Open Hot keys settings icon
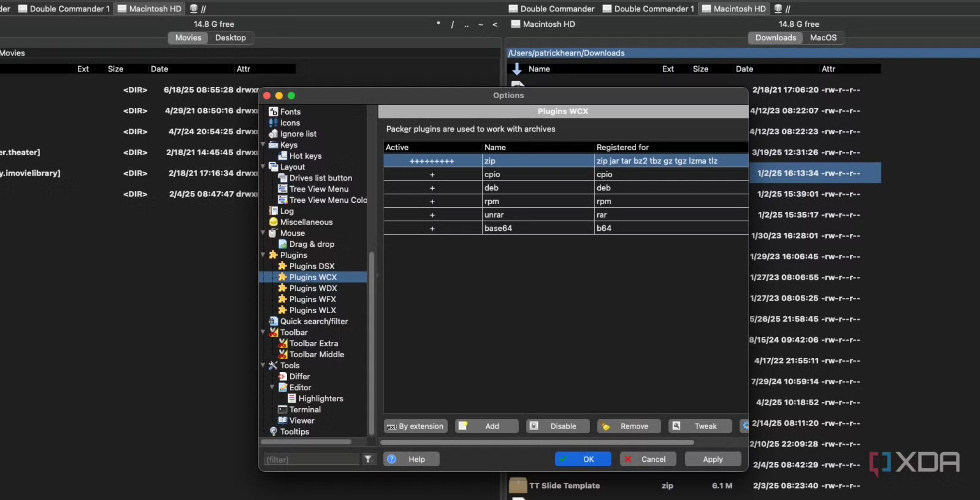This screenshot has width=980, height=500. coord(283,155)
